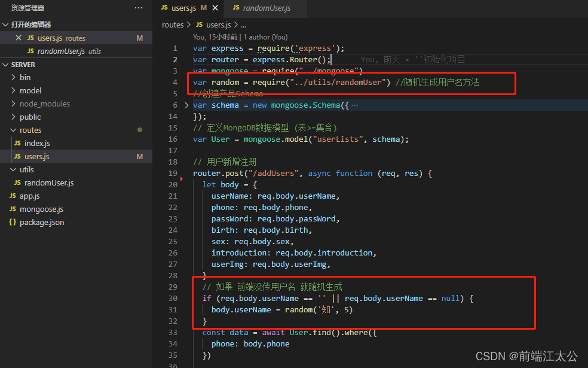Open app.js file
This screenshot has height=368, width=588.
pos(76,196)
